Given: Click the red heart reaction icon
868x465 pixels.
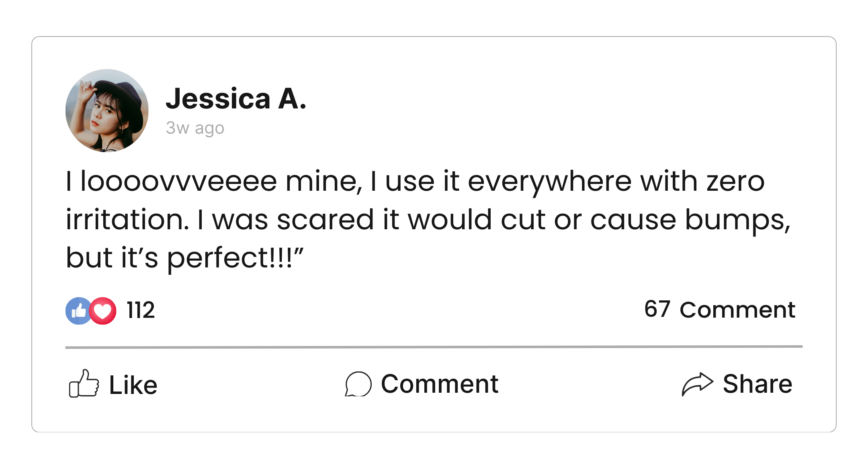Looking at the screenshot, I should pyautogui.click(x=103, y=311).
